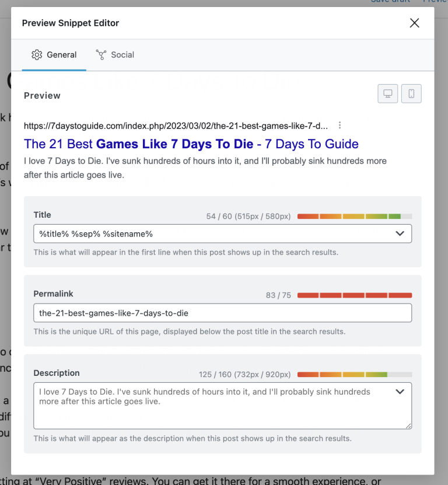Open the General tab
This screenshot has width=448, height=485.
point(54,55)
